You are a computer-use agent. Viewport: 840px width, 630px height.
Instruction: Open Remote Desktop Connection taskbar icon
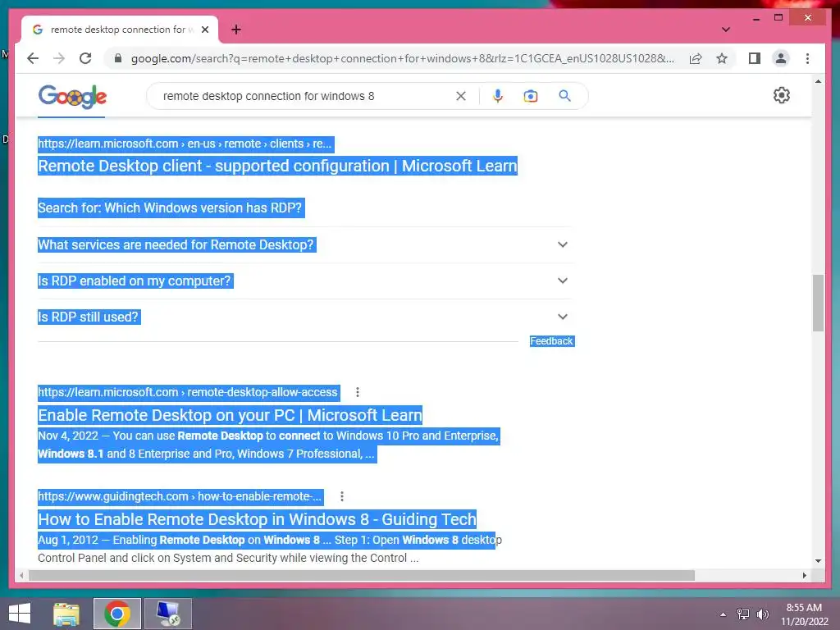coord(168,614)
